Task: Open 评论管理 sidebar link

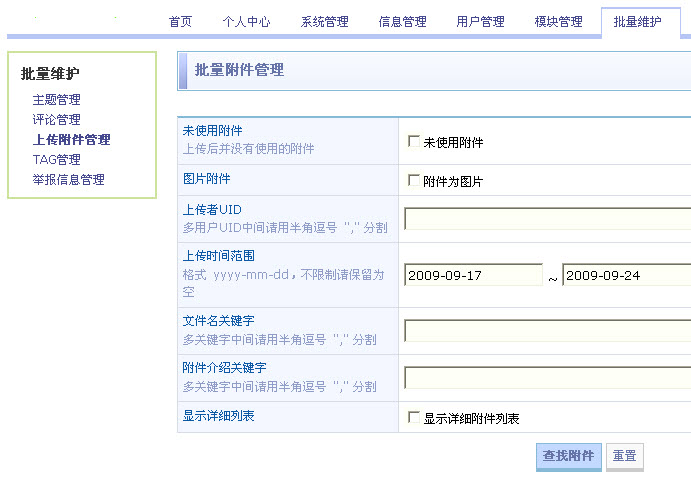Action: [x=56, y=119]
